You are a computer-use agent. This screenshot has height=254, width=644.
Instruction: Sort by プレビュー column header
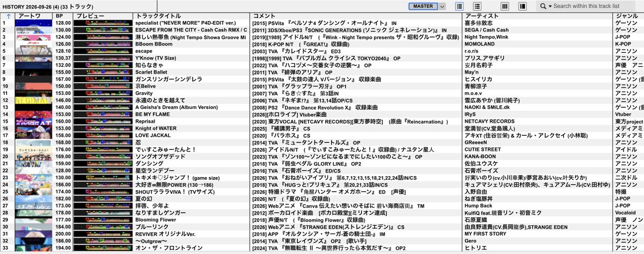(x=103, y=17)
